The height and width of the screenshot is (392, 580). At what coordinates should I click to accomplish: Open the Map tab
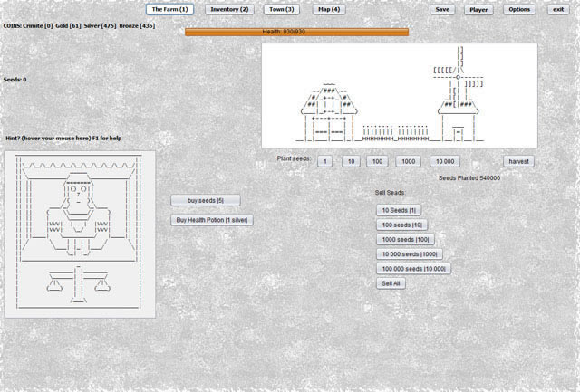pos(329,9)
